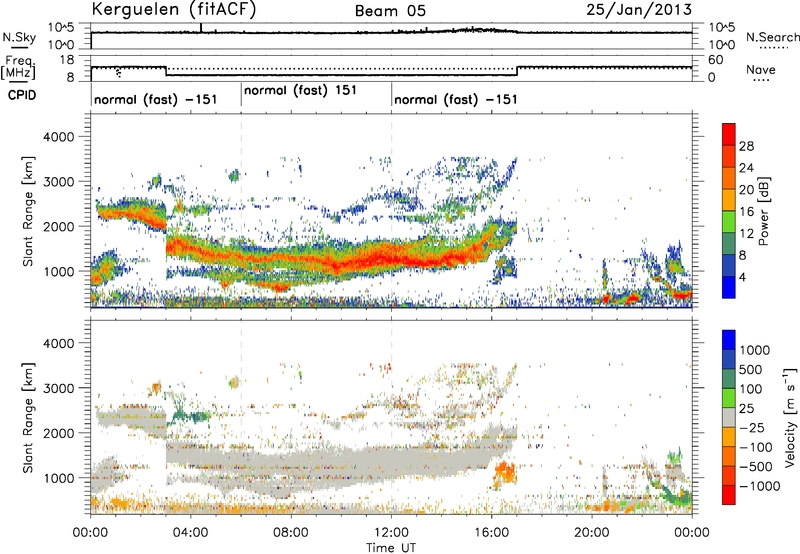This screenshot has width=800, height=554.
Task: Select the red bottom segment of Velocity colorbar
Action: (729, 495)
